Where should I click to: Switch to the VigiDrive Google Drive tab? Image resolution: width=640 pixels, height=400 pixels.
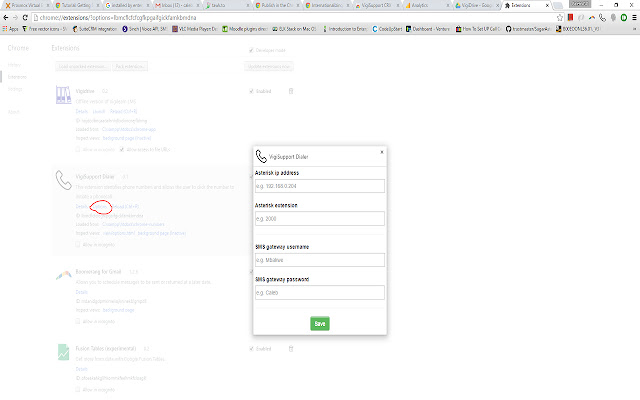click(476, 5)
